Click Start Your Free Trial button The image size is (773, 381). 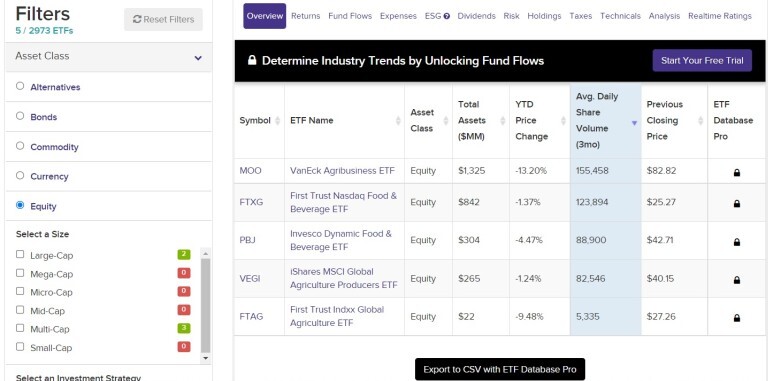[702, 61]
